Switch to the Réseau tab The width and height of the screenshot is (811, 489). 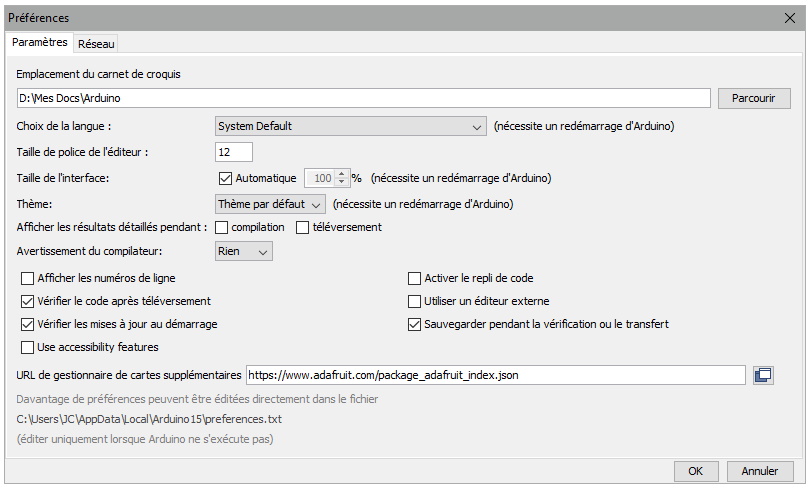coord(96,44)
